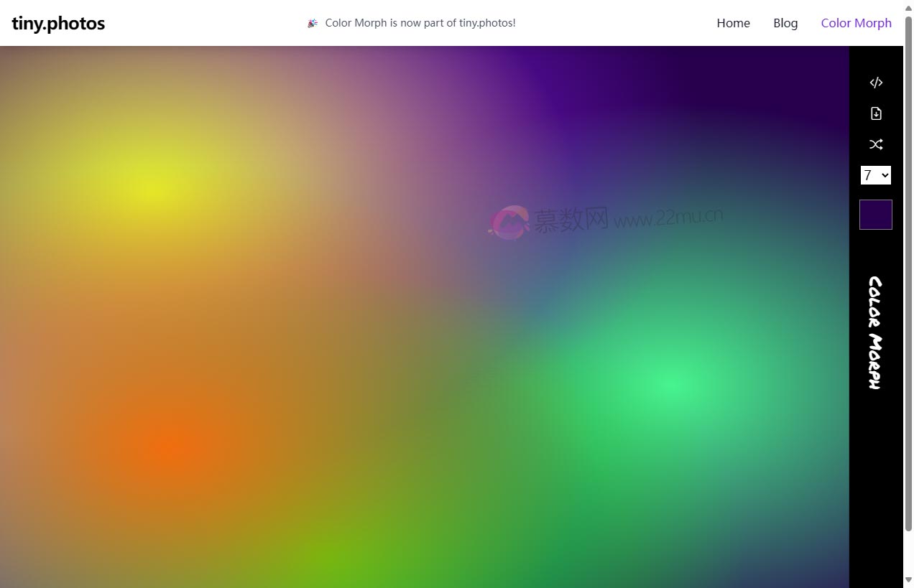Go to the Home page
914x588 pixels.
733,23
